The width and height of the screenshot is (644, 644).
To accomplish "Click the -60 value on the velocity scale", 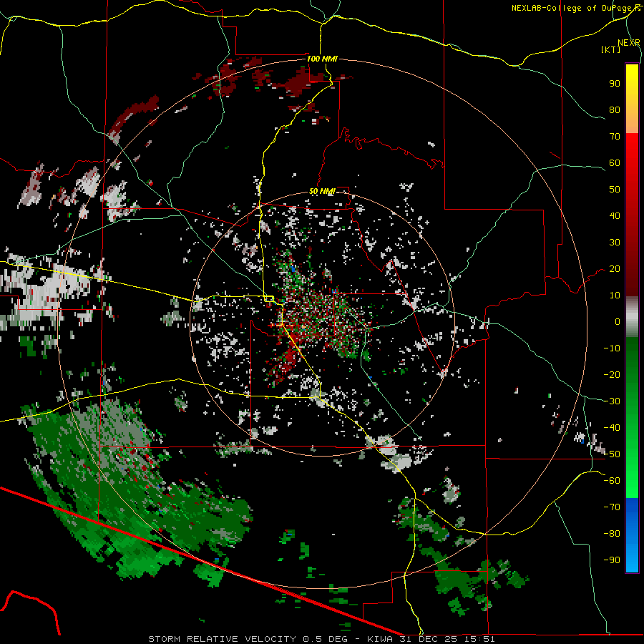I will point(612,481).
